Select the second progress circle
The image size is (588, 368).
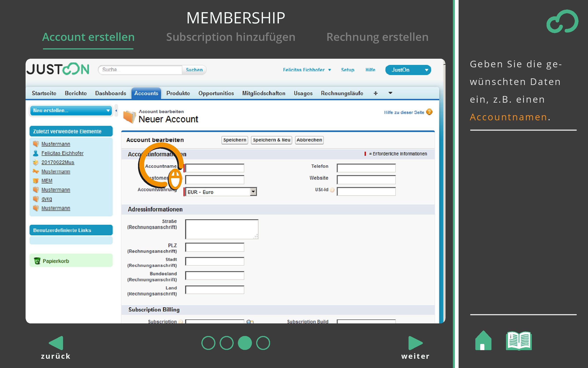[227, 343]
